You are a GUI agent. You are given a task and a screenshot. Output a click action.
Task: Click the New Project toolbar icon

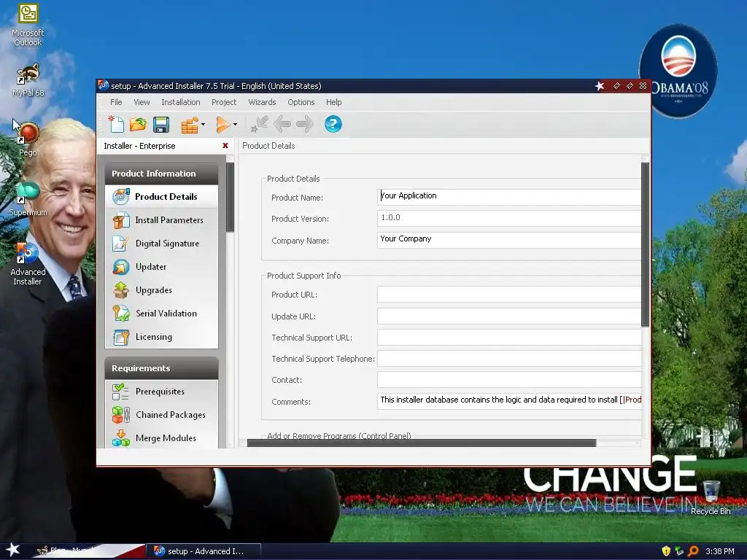(116, 124)
